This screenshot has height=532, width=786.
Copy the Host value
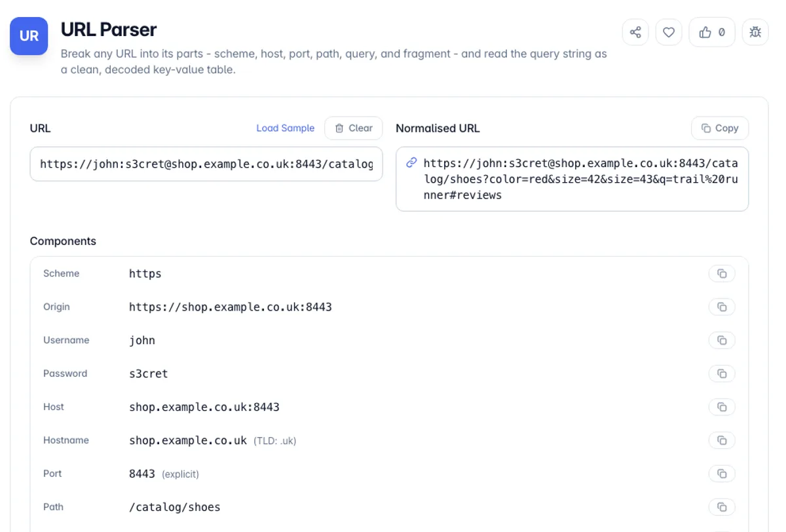click(x=722, y=407)
